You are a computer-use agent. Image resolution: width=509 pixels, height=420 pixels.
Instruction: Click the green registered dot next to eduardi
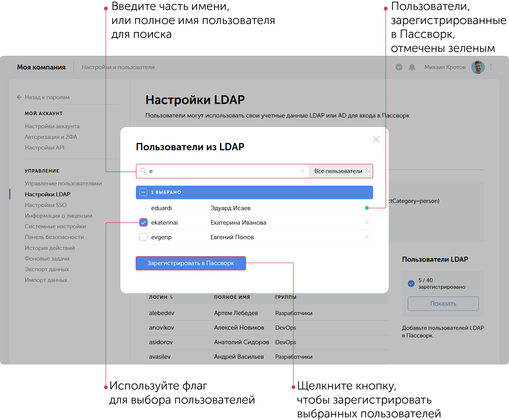367,208
